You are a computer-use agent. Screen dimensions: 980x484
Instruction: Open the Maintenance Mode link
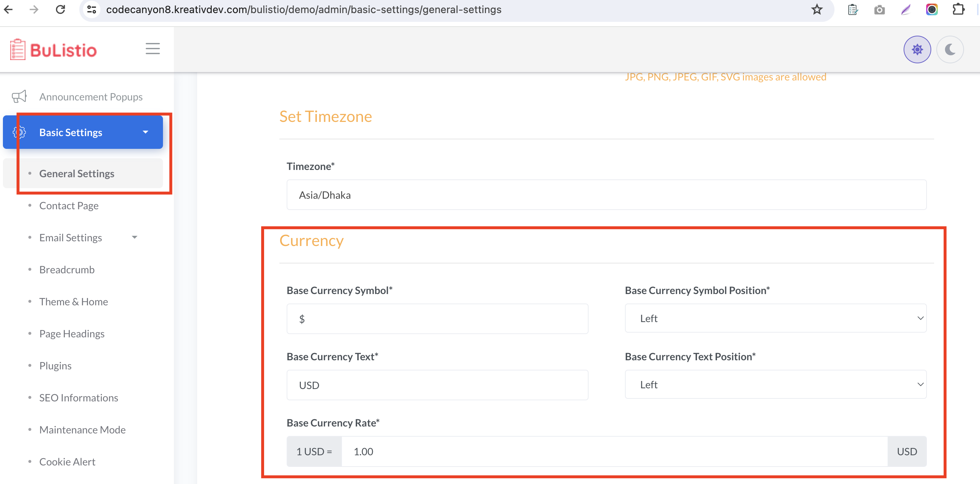(x=82, y=429)
